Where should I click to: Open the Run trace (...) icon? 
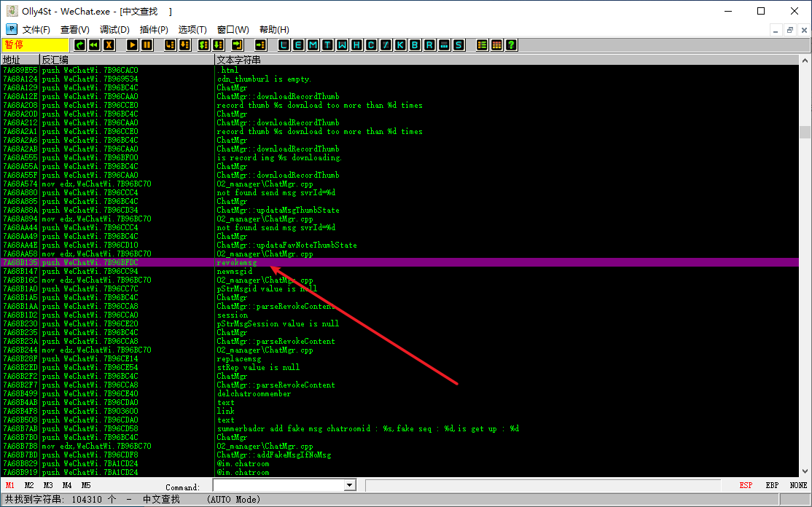coord(444,45)
